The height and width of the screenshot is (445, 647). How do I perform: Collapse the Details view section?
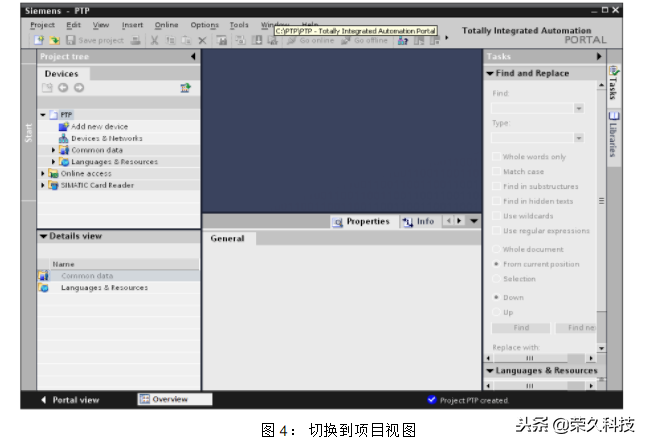[x=43, y=236]
